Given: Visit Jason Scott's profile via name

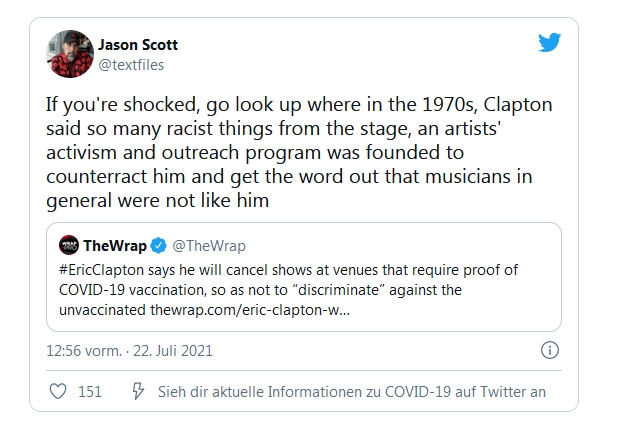Looking at the screenshot, I should [x=137, y=45].
